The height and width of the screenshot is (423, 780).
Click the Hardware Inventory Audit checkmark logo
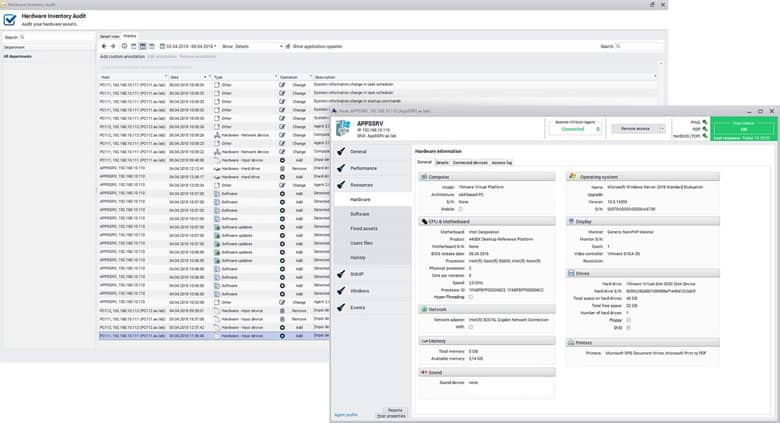click(10, 19)
